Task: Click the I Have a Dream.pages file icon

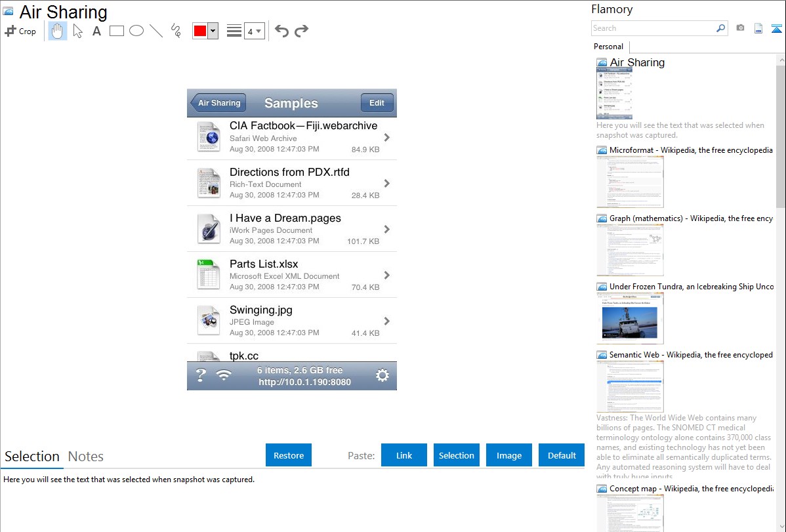Action: (x=209, y=229)
